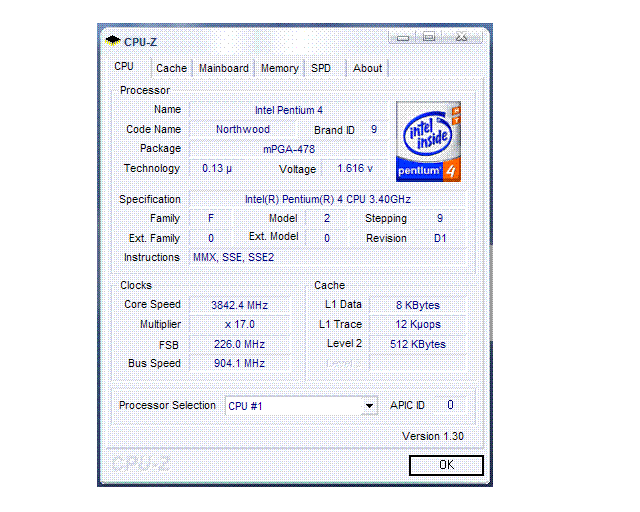This screenshot has height=512, width=640.
Task: Click the Intel Pentium 4 logo
Action: [x=428, y=141]
